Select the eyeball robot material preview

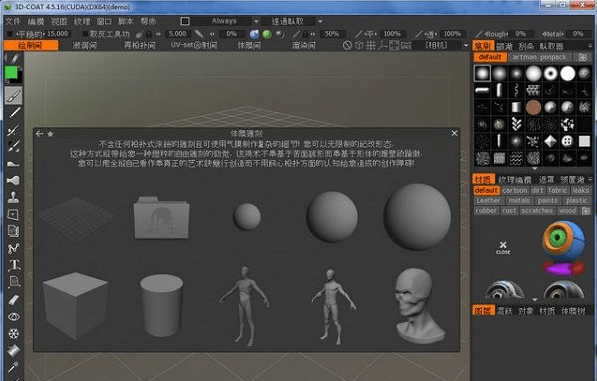point(563,248)
